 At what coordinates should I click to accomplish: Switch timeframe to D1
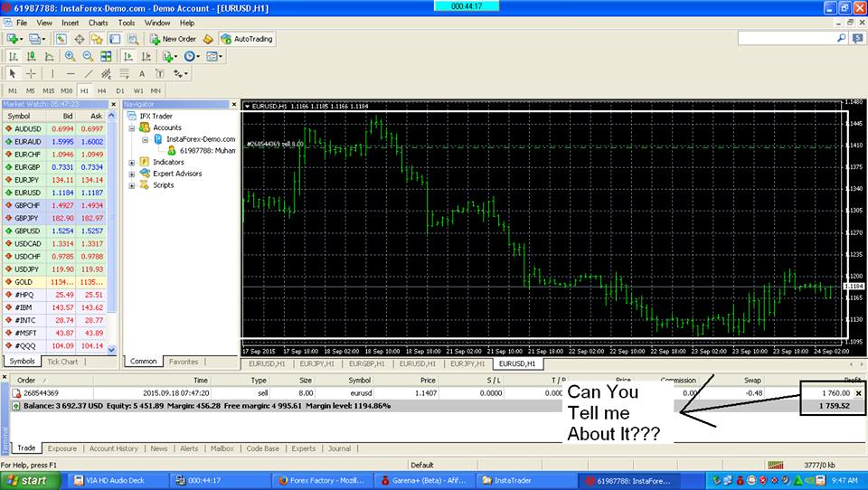[x=120, y=90]
